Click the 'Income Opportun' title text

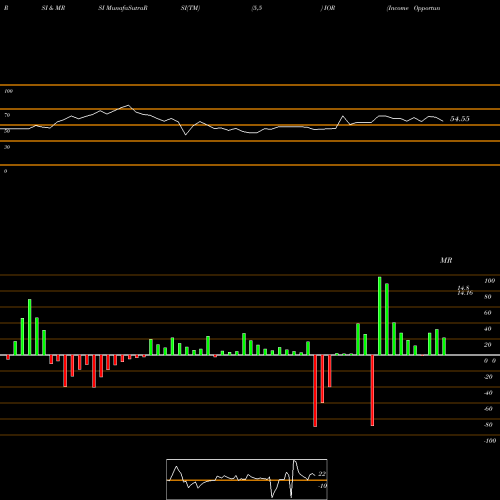413,8
